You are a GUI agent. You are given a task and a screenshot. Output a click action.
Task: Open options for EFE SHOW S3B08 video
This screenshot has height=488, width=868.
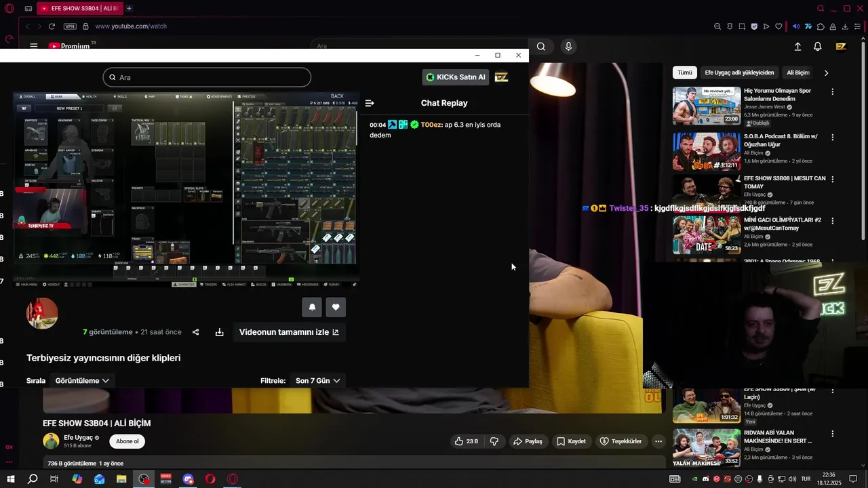coord(833,180)
